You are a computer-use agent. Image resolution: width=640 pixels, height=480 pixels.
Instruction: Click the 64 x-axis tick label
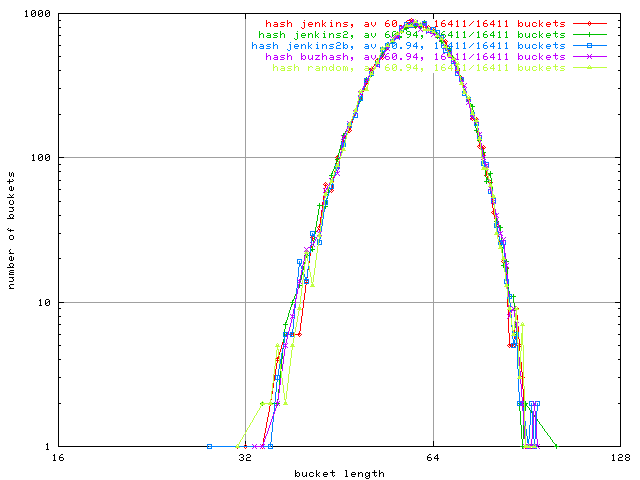coord(433,459)
